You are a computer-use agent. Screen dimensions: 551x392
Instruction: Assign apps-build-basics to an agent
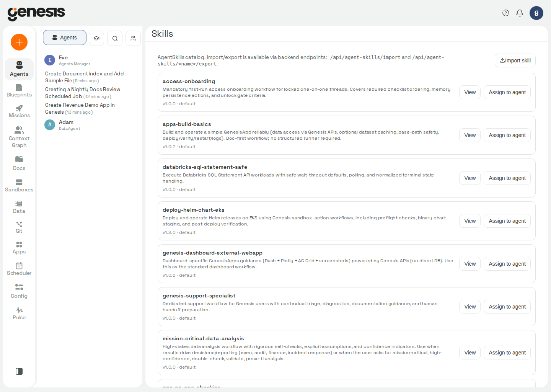point(507,135)
